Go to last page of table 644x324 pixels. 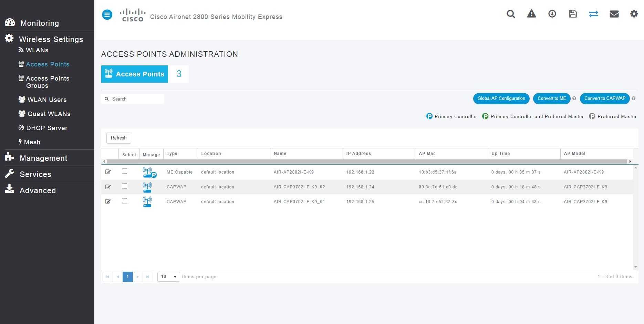[x=148, y=276]
